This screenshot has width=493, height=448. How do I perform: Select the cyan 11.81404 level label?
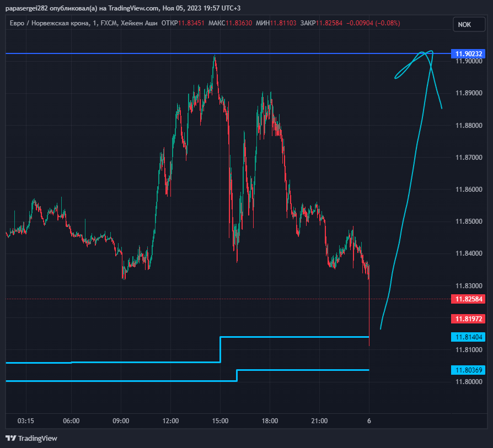[468, 337]
